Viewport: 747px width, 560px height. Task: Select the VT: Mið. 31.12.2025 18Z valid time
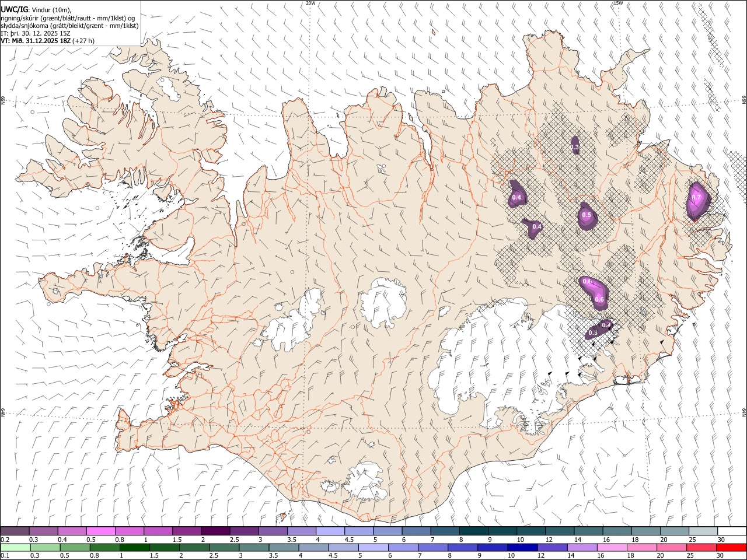point(36,41)
